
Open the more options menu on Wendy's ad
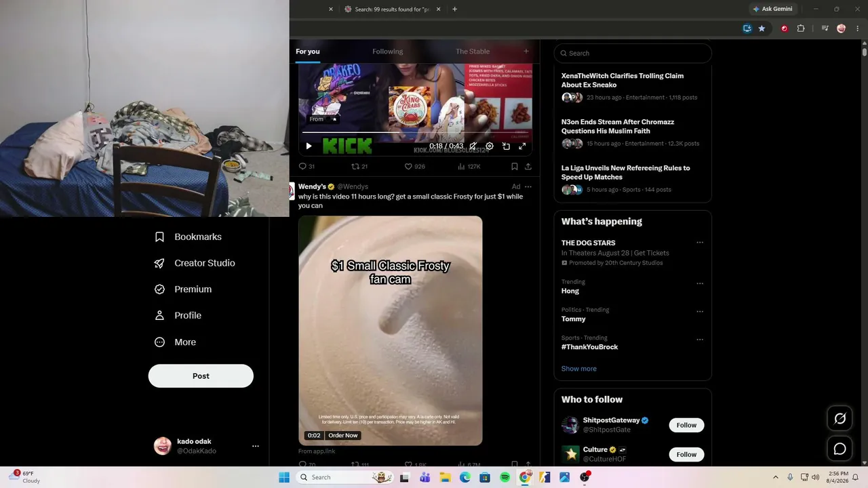pos(528,186)
